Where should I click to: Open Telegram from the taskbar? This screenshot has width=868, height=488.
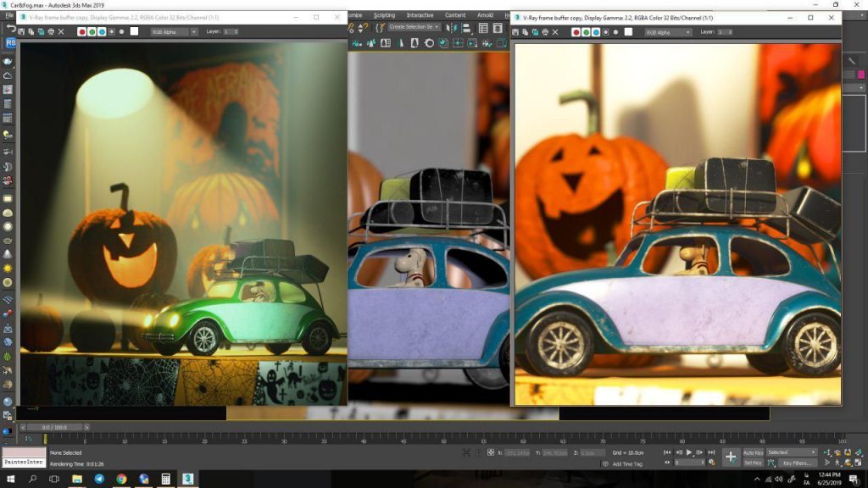[x=99, y=479]
